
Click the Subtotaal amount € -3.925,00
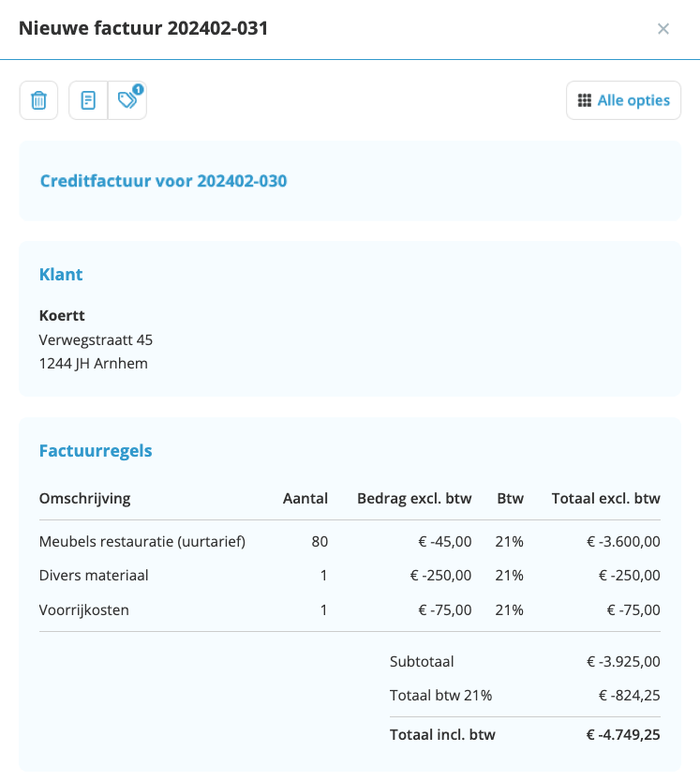click(x=623, y=661)
